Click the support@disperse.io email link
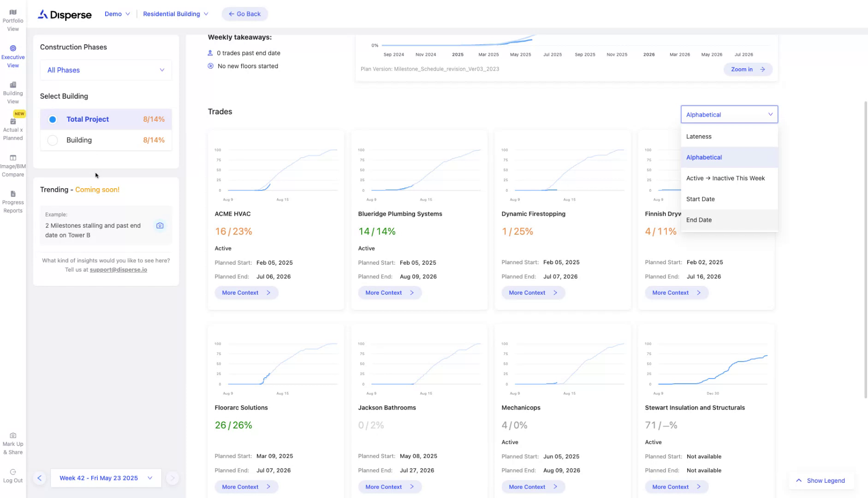868x498 pixels. pos(118,270)
